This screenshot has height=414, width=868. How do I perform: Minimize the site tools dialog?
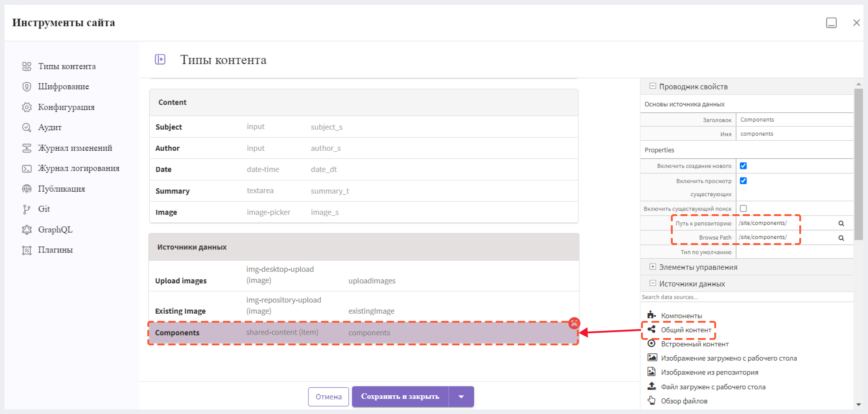coord(831,23)
